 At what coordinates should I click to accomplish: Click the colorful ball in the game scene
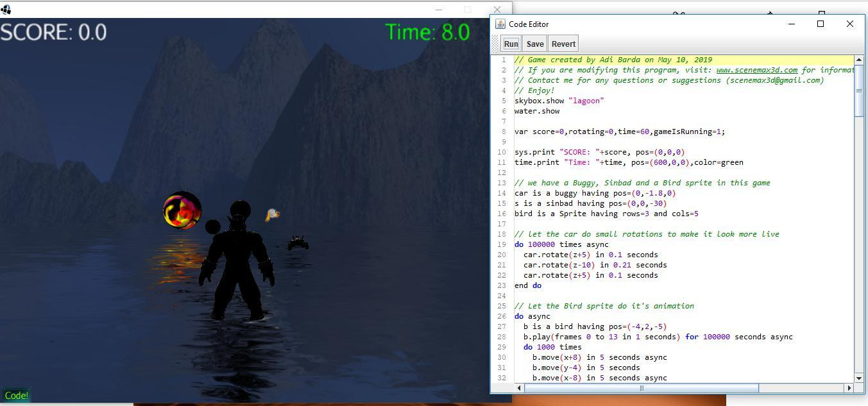[x=182, y=210]
